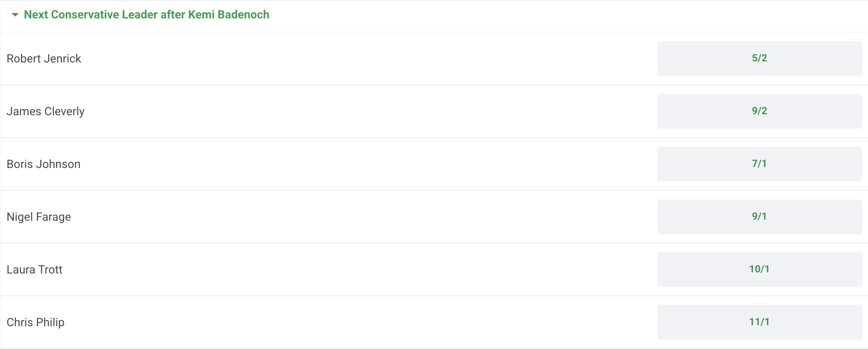The image size is (868, 349).
Task: Click the Next Conservative Leader after Kemi Badenoch heading
Action: 146,14
